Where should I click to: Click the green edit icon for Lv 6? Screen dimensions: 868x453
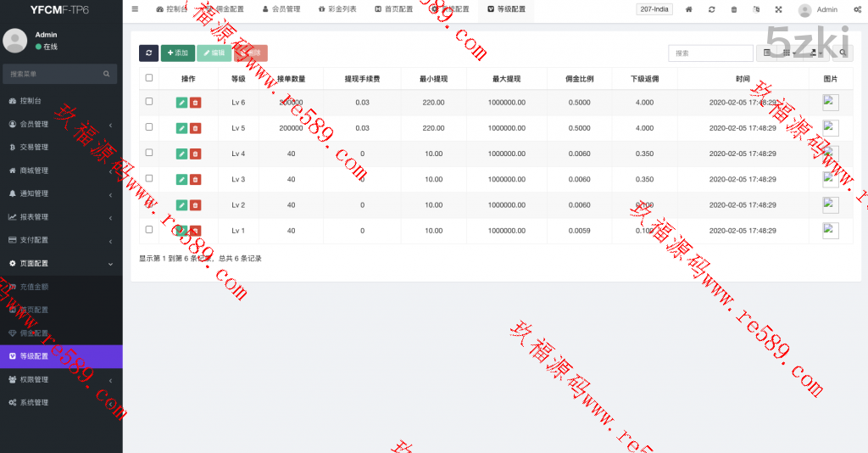tap(181, 103)
